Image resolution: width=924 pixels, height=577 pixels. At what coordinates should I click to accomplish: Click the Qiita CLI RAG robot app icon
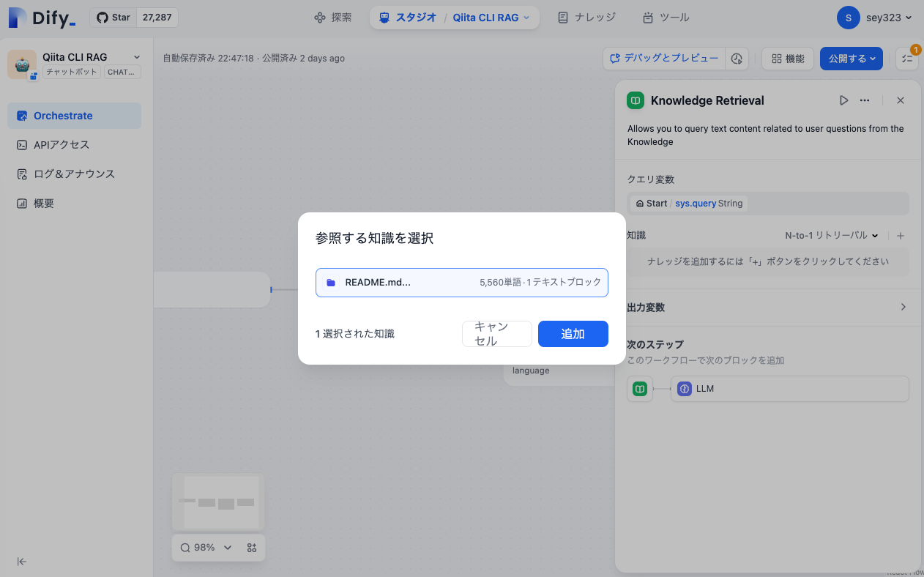22,64
